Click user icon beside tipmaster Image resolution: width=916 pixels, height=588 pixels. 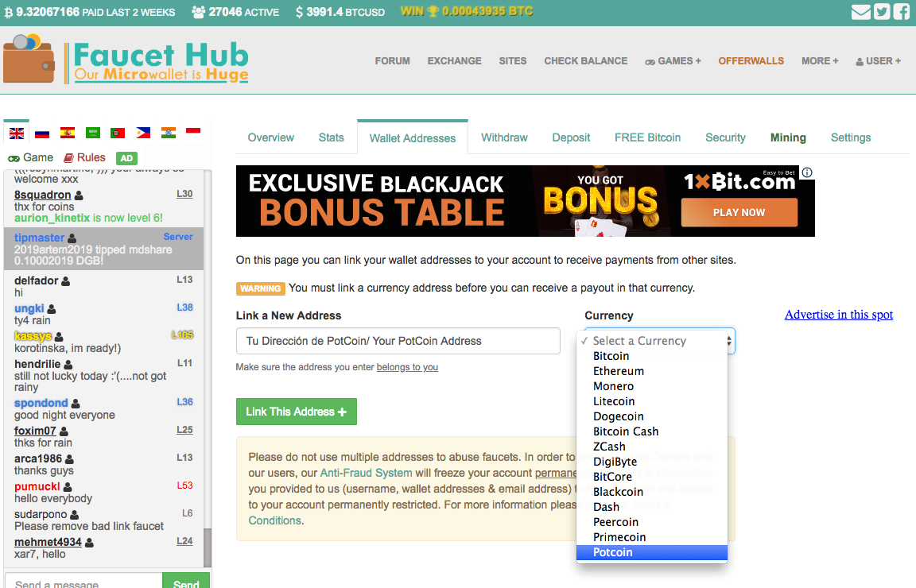[x=72, y=238]
